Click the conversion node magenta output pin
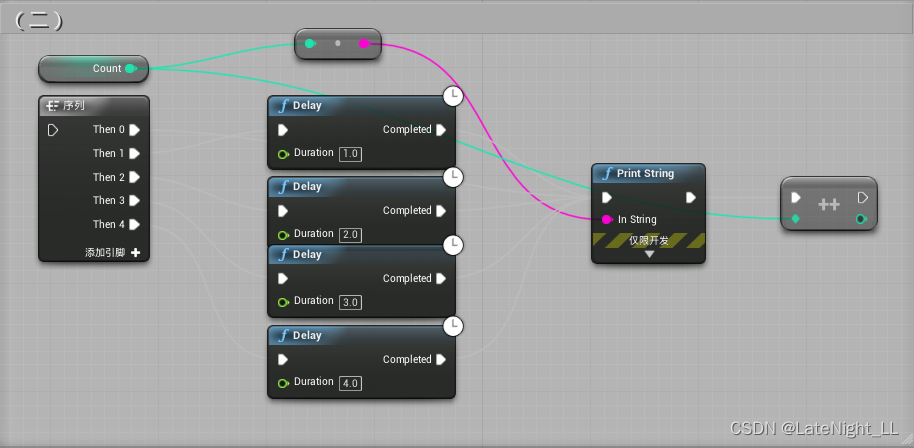 (364, 44)
